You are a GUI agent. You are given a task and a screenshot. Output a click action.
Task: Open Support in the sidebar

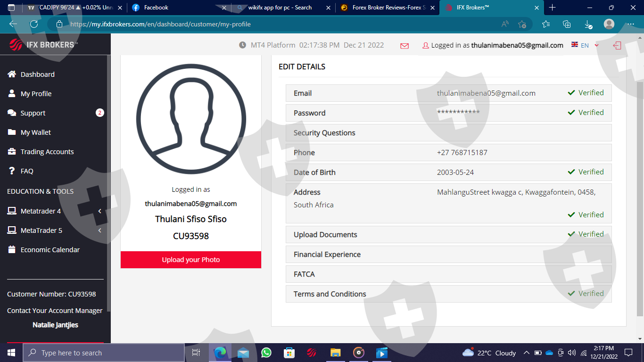(33, 113)
